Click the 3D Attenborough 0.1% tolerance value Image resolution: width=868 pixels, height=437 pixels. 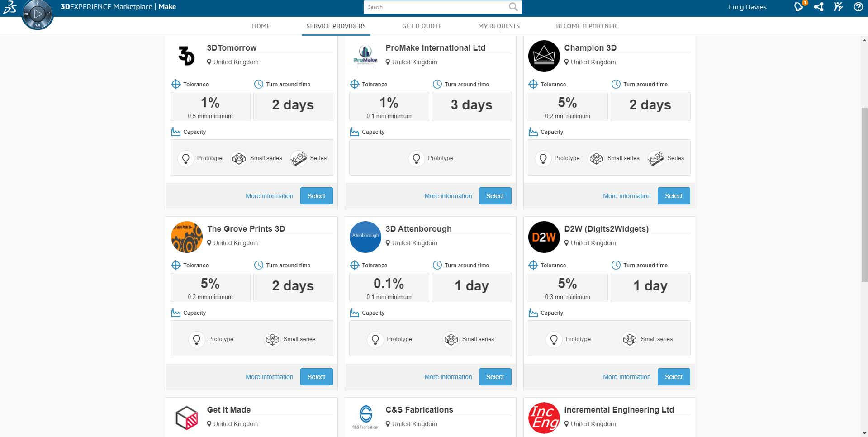(389, 284)
